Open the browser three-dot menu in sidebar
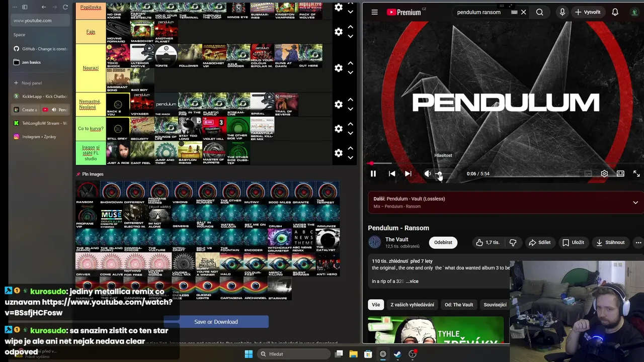 (x=14, y=7)
